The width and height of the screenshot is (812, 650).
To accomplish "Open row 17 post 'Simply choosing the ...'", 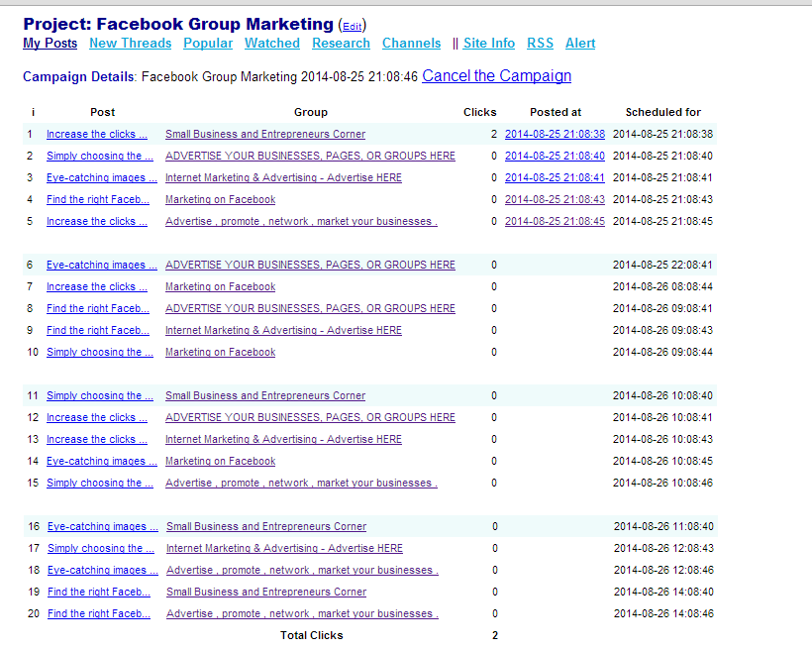I will pyautogui.click(x=101, y=547).
